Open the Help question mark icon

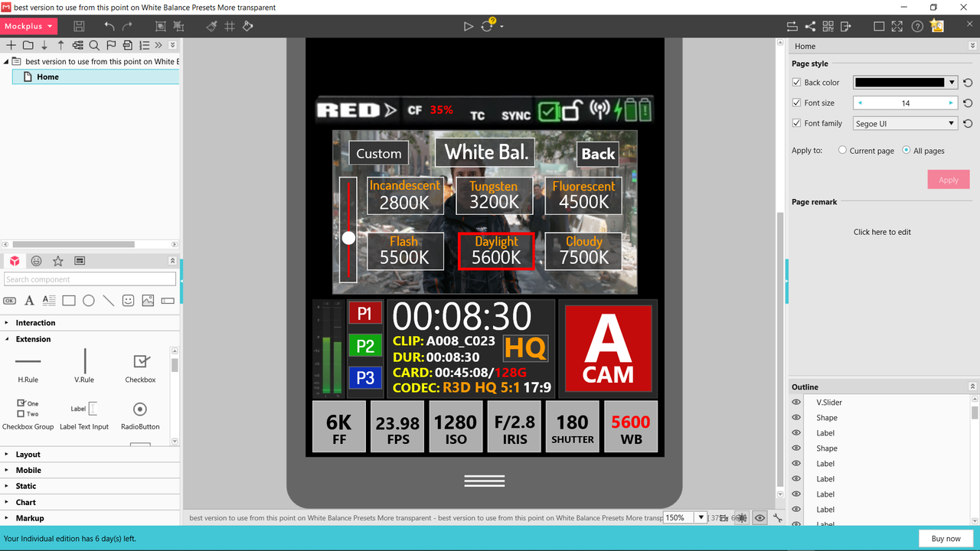click(x=917, y=26)
